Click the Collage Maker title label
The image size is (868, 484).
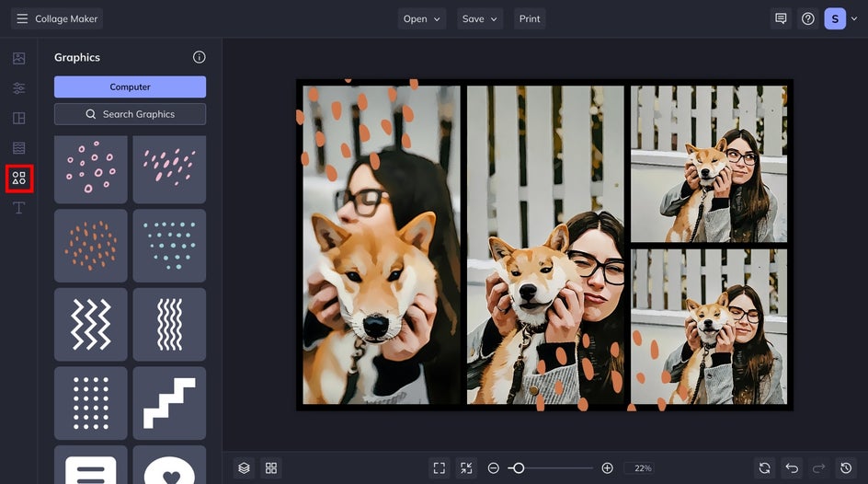[x=66, y=18]
